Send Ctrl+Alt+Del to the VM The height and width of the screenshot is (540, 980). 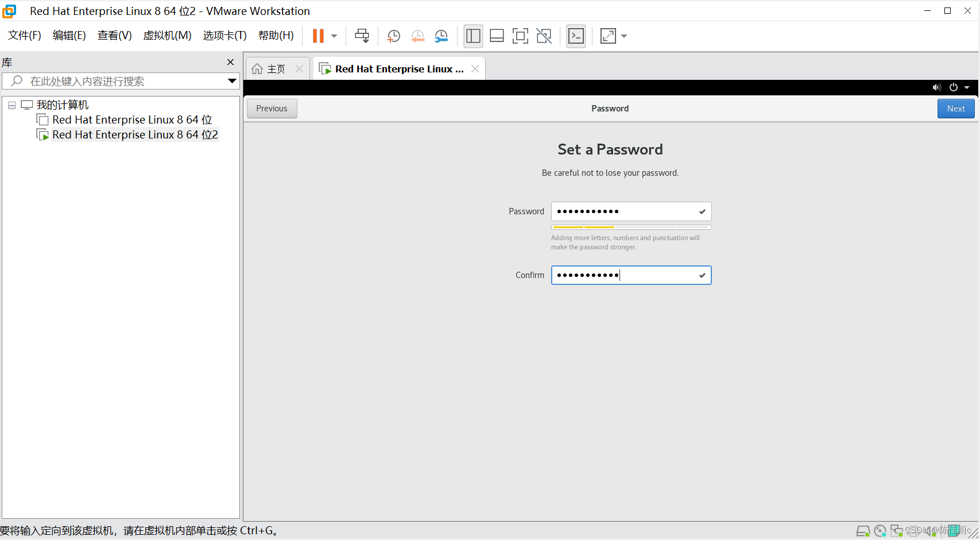click(x=362, y=36)
